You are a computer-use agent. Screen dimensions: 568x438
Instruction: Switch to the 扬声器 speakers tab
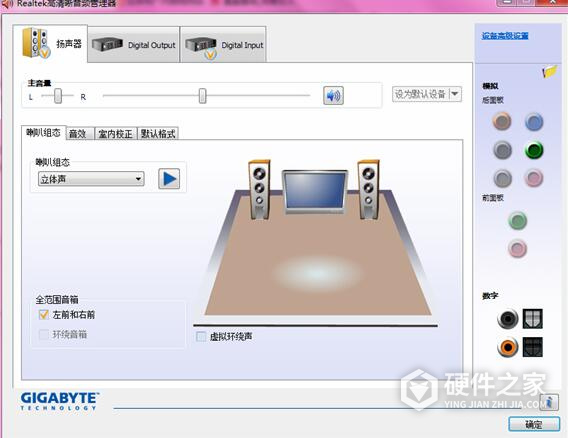[x=50, y=44]
